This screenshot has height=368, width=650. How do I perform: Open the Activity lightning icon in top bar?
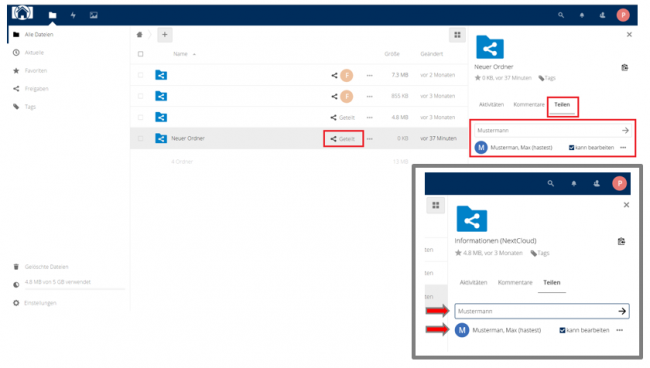[x=73, y=15]
